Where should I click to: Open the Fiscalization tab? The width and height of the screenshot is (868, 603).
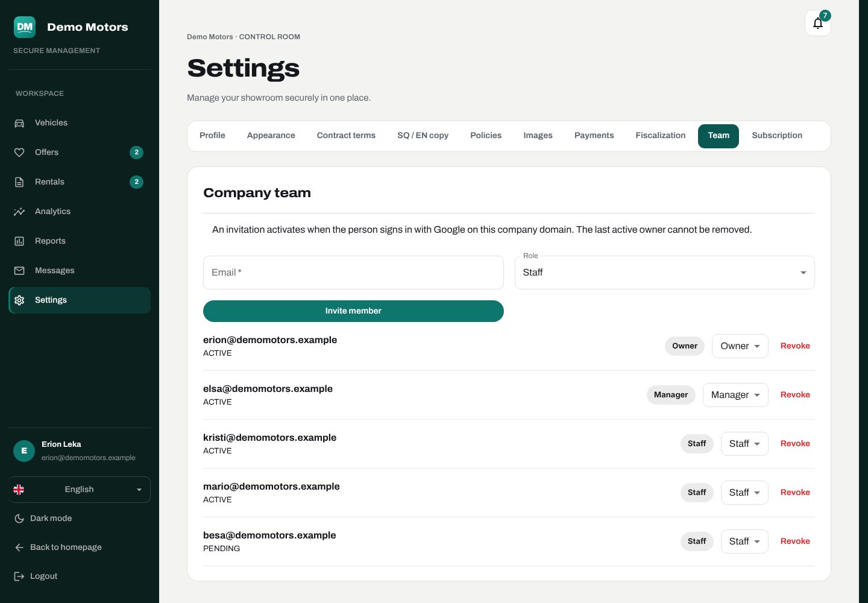click(660, 136)
